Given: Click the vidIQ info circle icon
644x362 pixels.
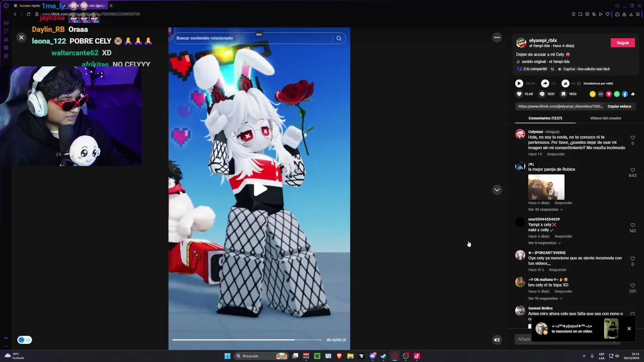Looking at the screenshot, I should pos(579,83).
